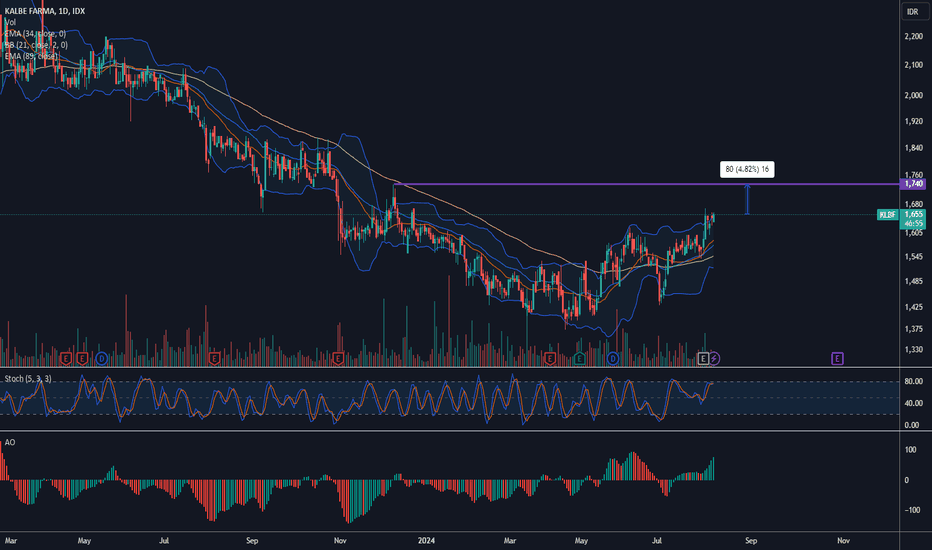Click the leftmost red E earnings marker
Screen dimensions: 932x550
(65, 359)
